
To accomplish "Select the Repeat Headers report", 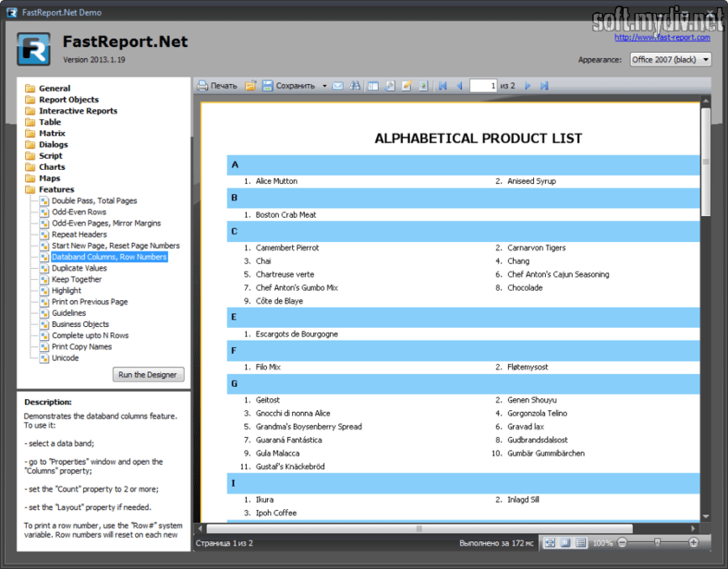I will pyautogui.click(x=80, y=234).
